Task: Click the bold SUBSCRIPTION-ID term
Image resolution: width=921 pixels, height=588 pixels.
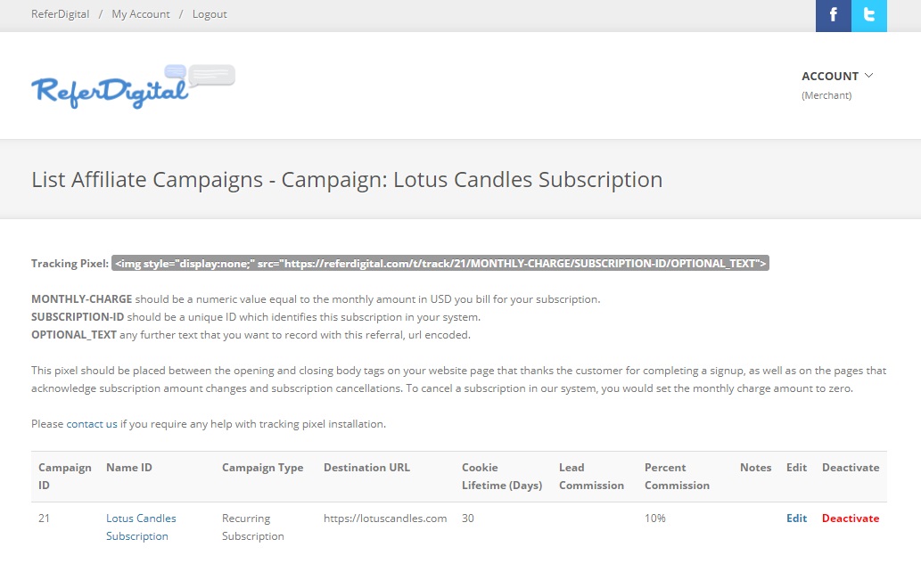Action: coord(78,317)
